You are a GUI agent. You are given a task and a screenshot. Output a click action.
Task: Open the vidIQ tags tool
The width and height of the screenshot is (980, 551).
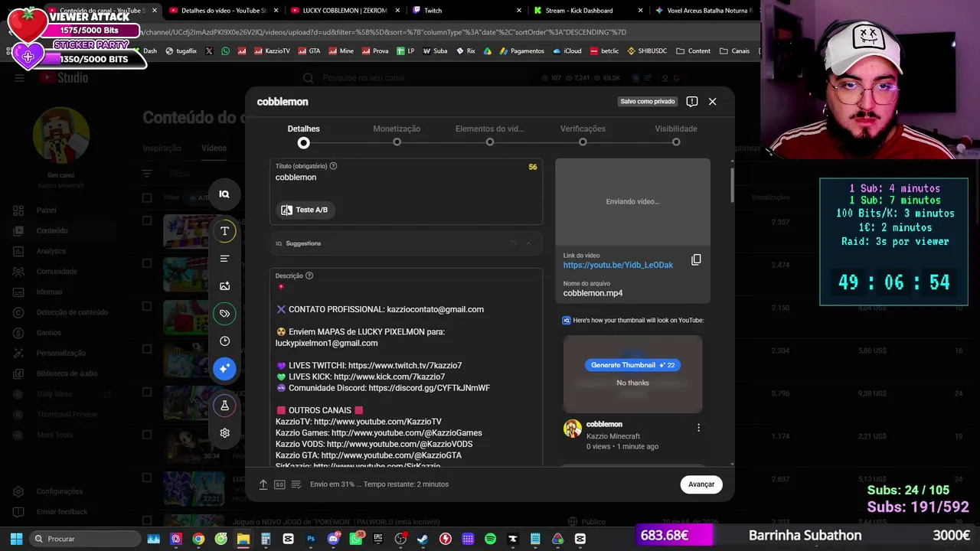pyautogui.click(x=224, y=314)
